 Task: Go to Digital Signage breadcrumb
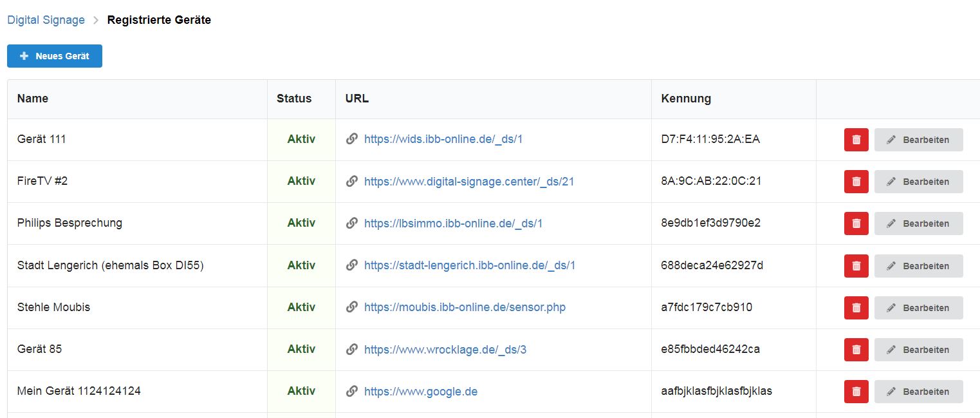coord(46,20)
